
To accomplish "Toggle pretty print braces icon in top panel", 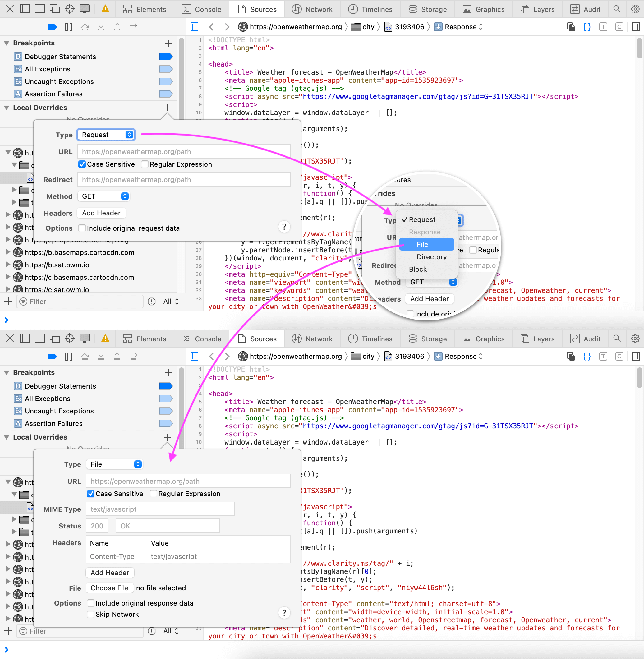I will tap(587, 27).
